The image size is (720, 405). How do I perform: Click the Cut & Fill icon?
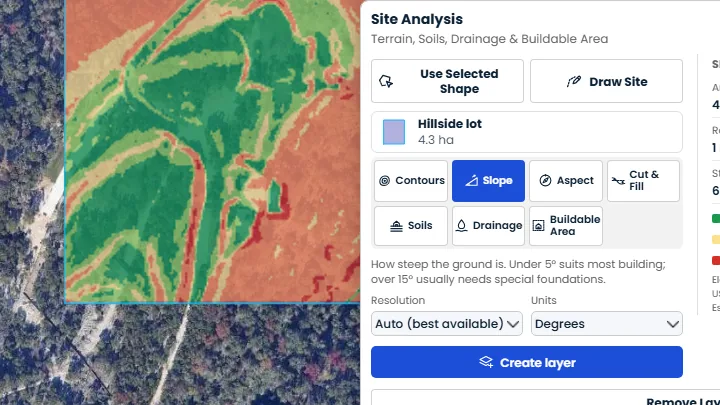pos(619,181)
